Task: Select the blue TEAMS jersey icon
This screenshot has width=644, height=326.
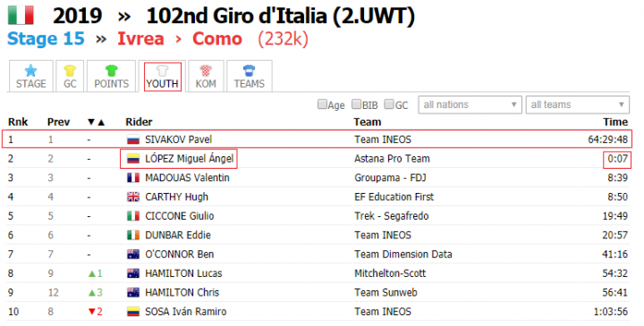Action: (249, 71)
